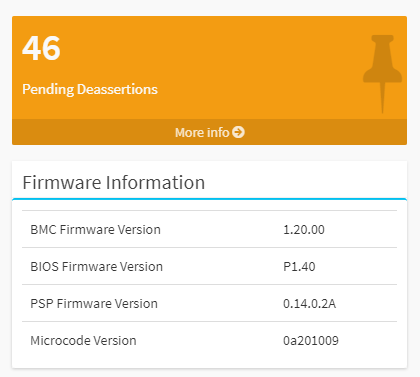Click the pushpin icon on orange card
Screen dimensions: 420x377
coord(382,74)
